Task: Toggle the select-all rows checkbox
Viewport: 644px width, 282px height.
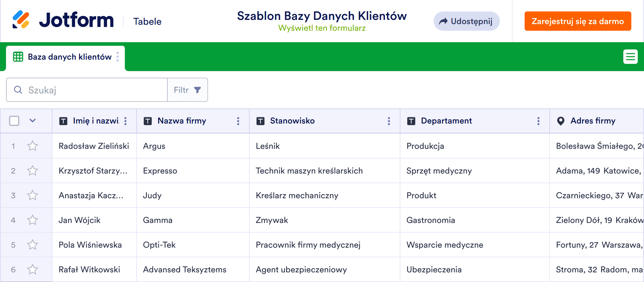Action: coord(14,121)
